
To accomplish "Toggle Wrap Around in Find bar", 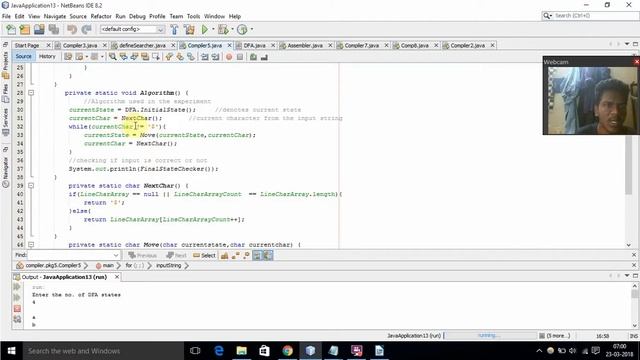I will [x=267, y=256].
